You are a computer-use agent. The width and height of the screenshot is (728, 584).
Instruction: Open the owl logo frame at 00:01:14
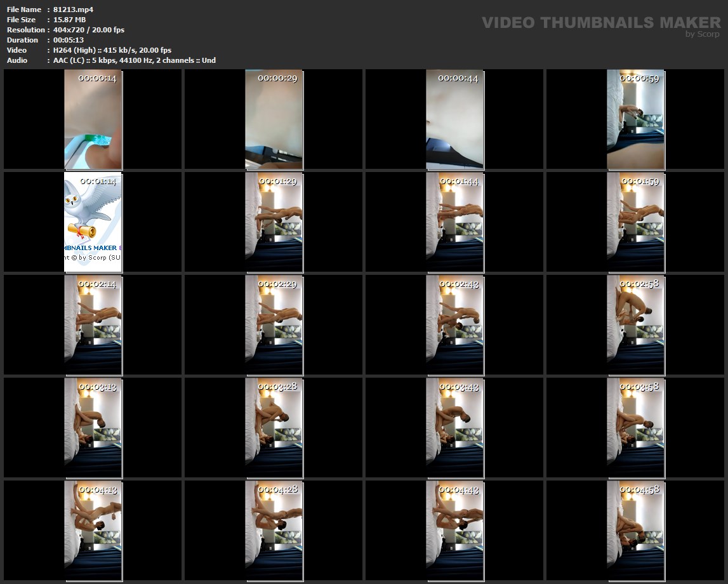(93, 222)
